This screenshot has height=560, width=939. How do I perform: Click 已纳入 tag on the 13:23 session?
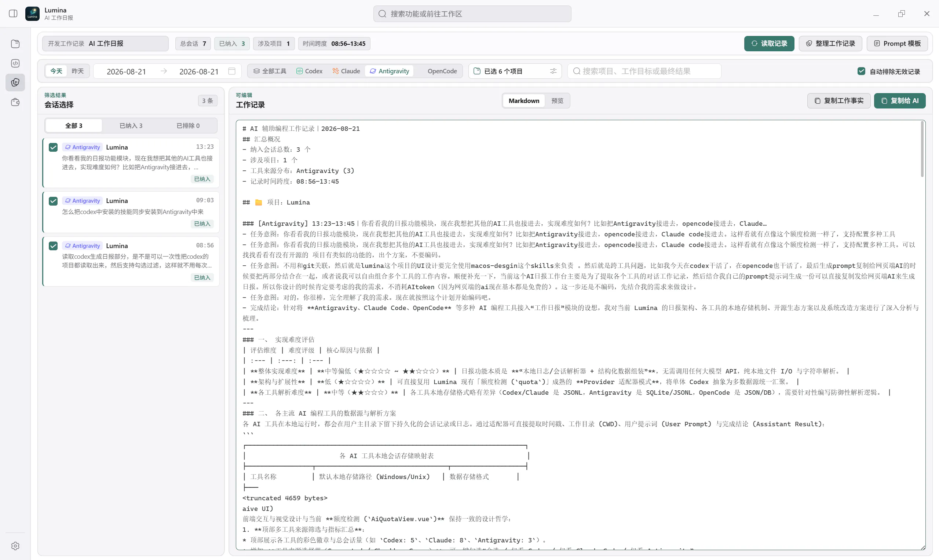point(202,179)
